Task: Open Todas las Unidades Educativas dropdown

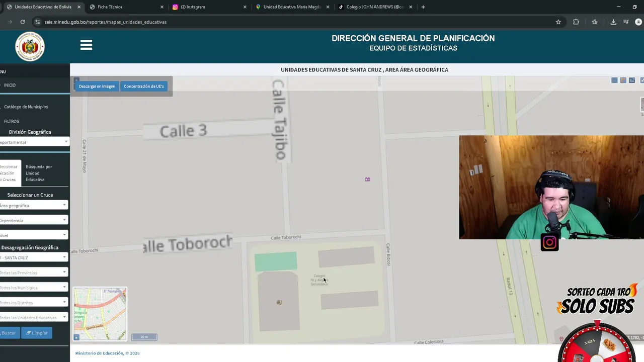Action: (34, 318)
